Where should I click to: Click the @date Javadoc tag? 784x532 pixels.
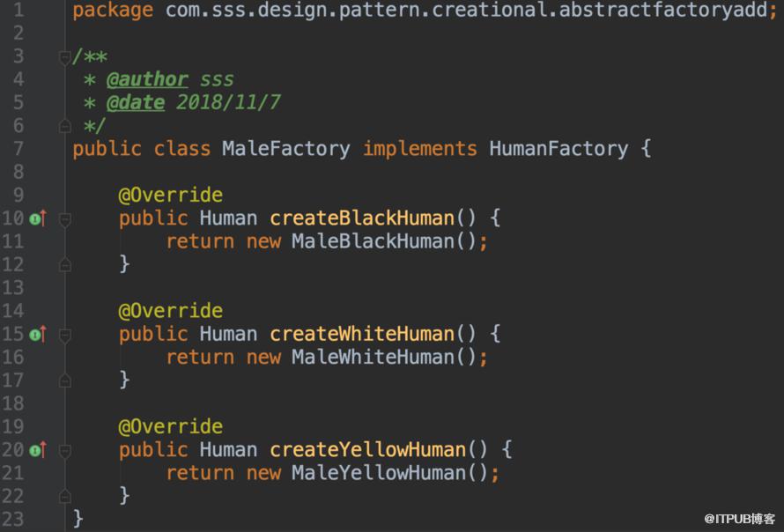point(136,102)
